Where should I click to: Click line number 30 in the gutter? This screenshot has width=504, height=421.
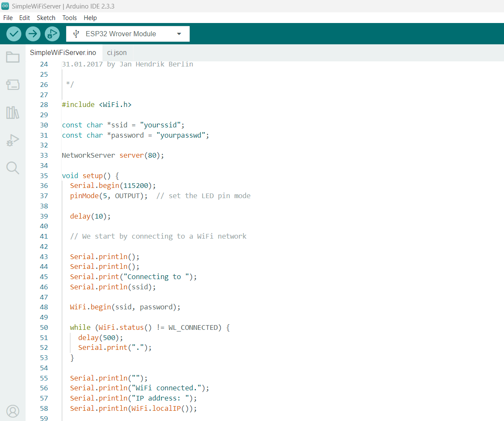[x=44, y=125]
